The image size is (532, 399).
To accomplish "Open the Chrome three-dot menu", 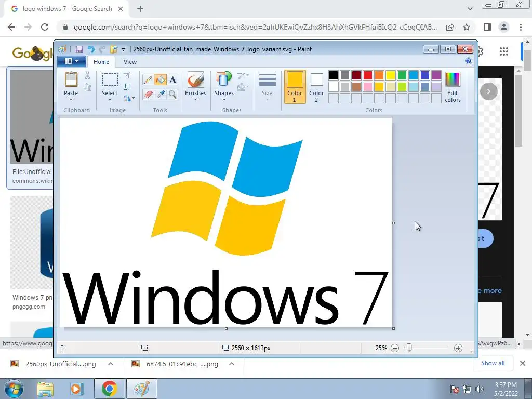I will (x=521, y=27).
